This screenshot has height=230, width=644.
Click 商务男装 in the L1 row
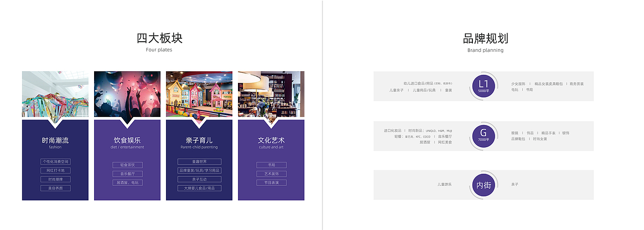tap(577, 83)
